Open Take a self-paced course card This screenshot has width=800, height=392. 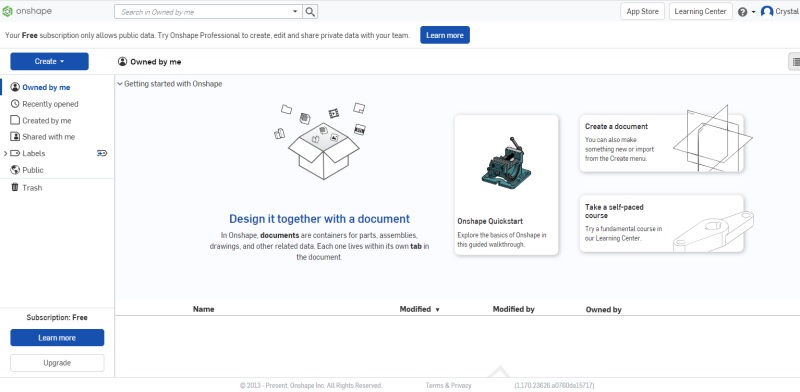click(661, 223)
